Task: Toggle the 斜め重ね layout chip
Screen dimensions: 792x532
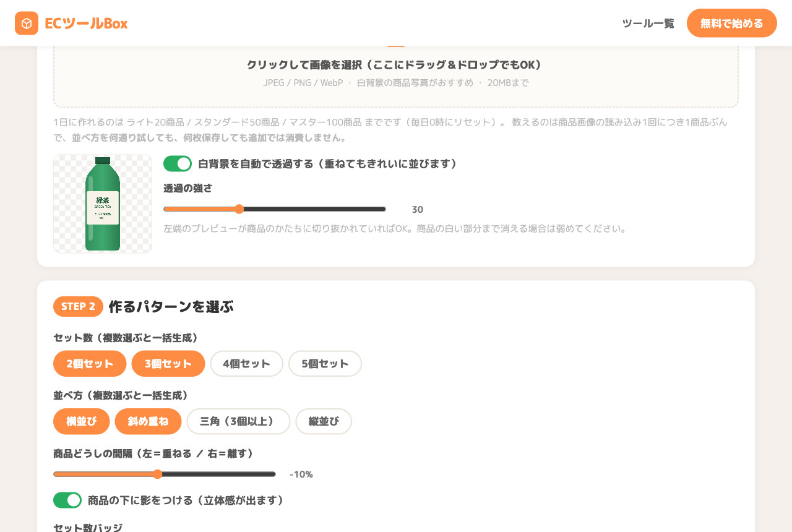Action: (x=148, y=421)
